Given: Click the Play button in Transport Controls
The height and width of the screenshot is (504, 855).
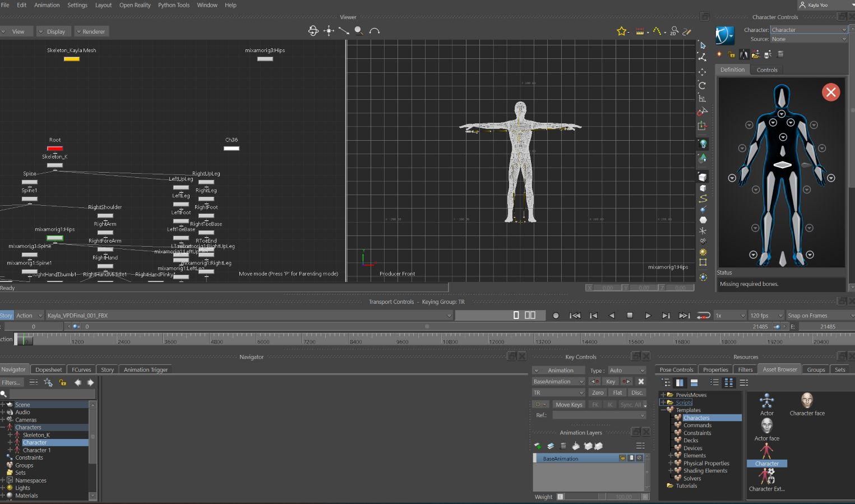Looking at the screenshot, I should tap(648, 316).
